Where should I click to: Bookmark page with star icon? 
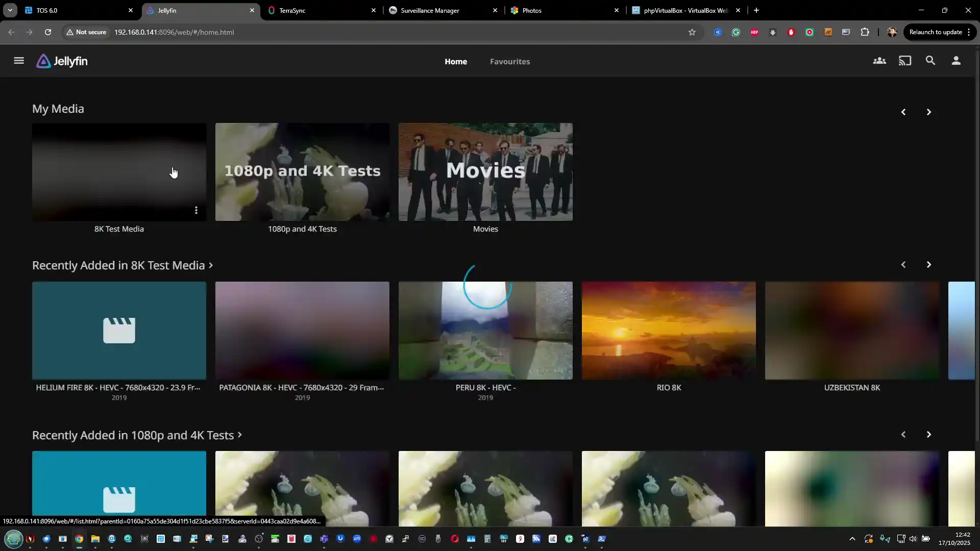(692, 32)
